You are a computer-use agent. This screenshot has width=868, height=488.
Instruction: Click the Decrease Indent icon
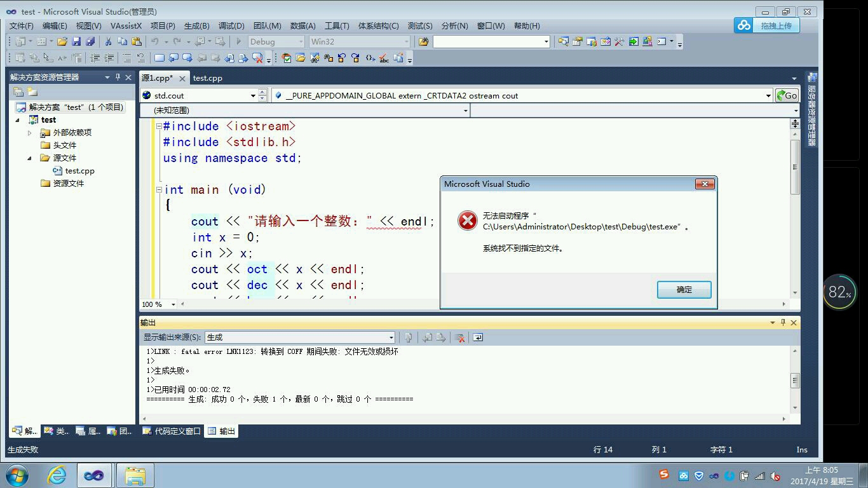tap(95, 58)
